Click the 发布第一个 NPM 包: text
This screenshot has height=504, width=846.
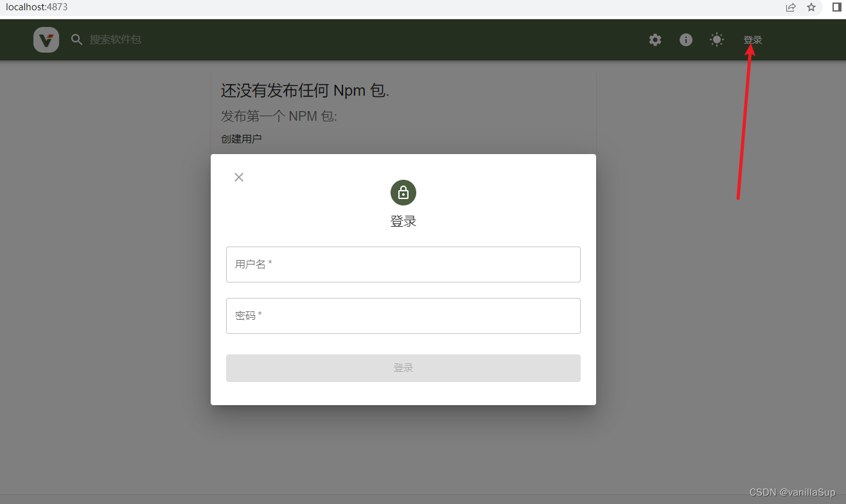tap(279, 116)
